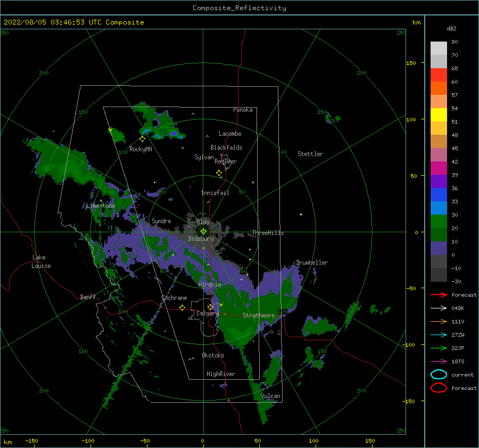
Task: Click the cyan current oval icon
Action: 439,374
